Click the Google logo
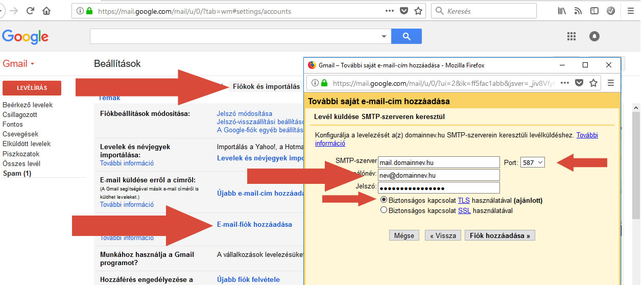This screenshot has width=644, height=285. [x=26, y=37]
